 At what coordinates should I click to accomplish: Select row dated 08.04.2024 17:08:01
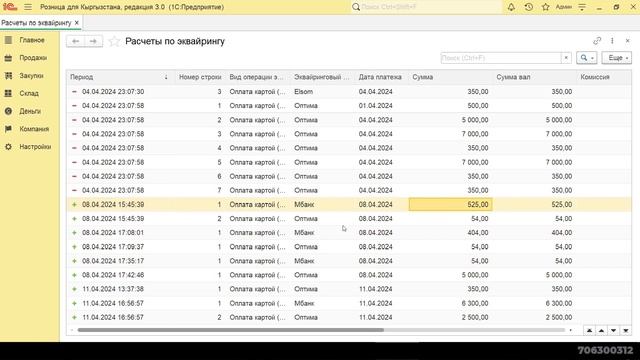(x=349, y=233)
